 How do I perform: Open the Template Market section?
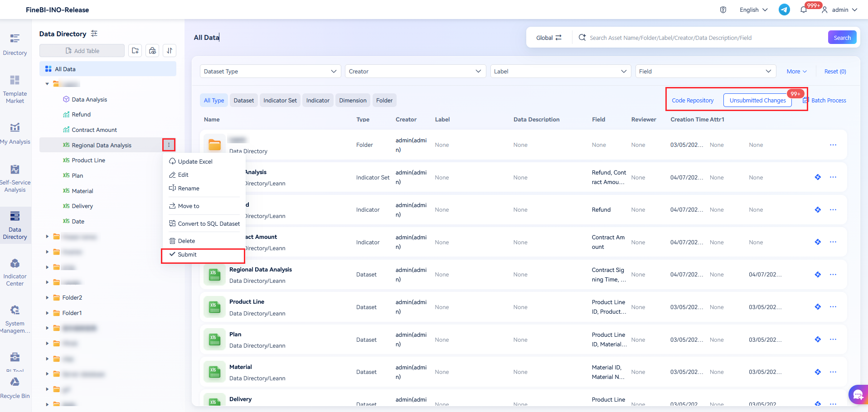pyautogui.click(x=15, y=89)
